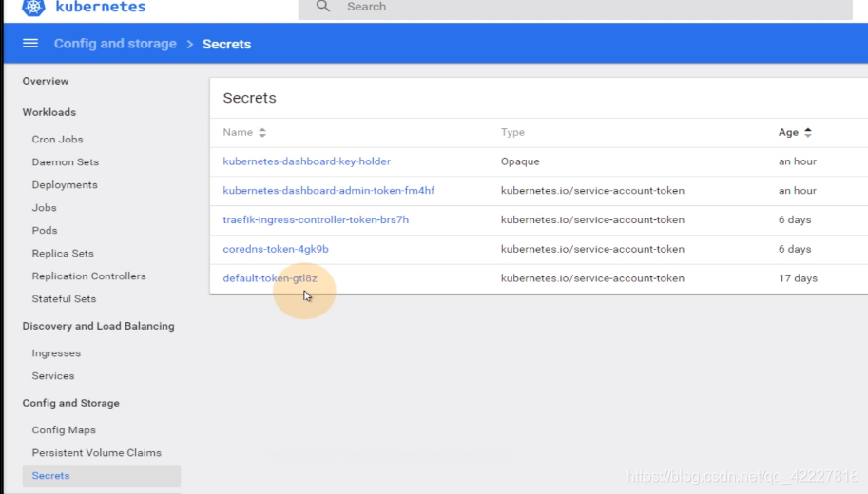
Task: Select Pods in sidebar
Action: click(x=45, y=230)
